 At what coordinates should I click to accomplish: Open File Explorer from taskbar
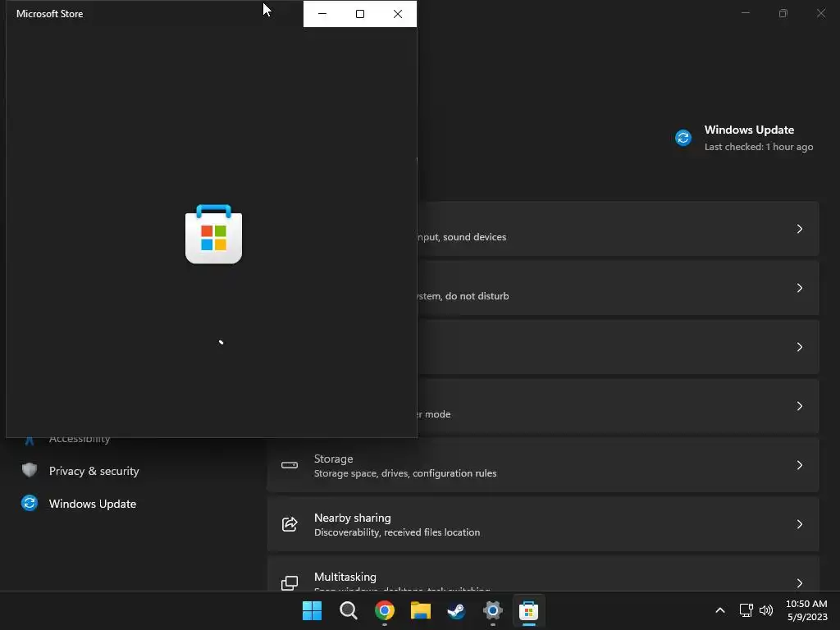click(421, 610)
